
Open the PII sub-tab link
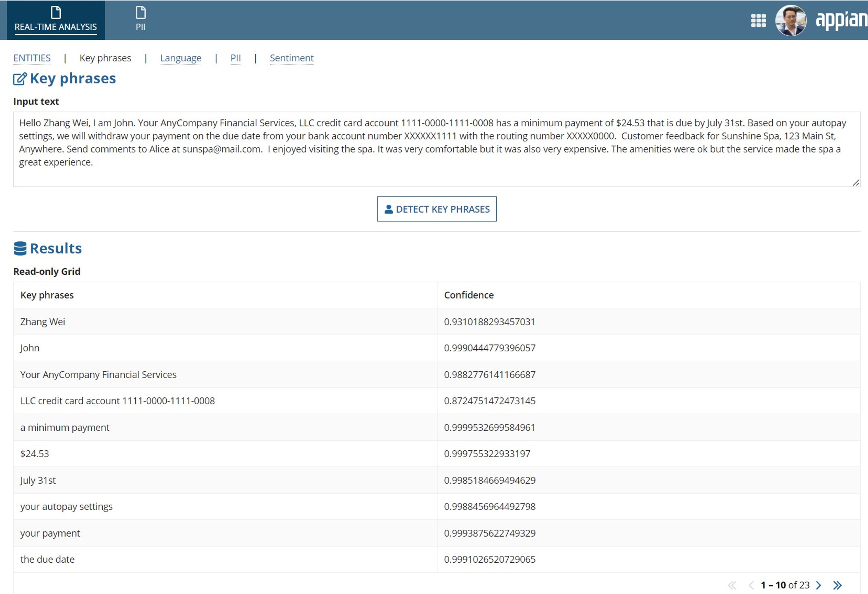236,58
